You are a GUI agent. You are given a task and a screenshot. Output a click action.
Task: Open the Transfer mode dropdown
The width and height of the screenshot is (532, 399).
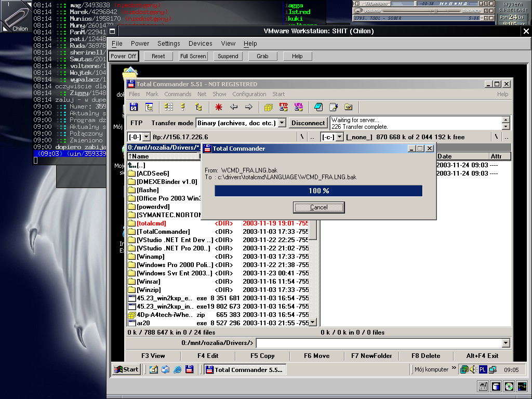[x=282, y=123]
